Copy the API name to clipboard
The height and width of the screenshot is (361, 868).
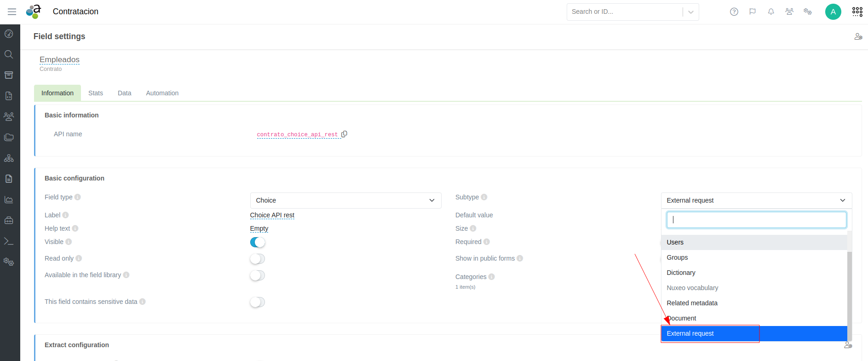344,134
